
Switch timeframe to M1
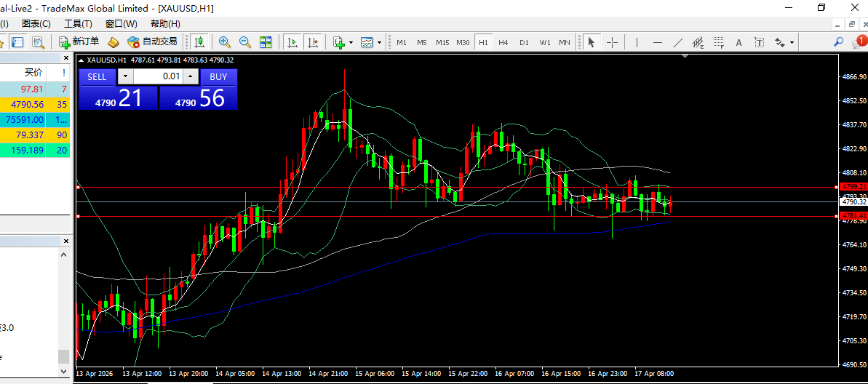tap(402, 42)
